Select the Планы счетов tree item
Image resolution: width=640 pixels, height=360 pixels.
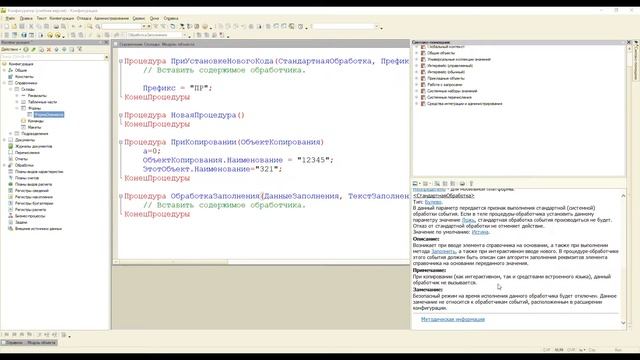pos(27,178)
